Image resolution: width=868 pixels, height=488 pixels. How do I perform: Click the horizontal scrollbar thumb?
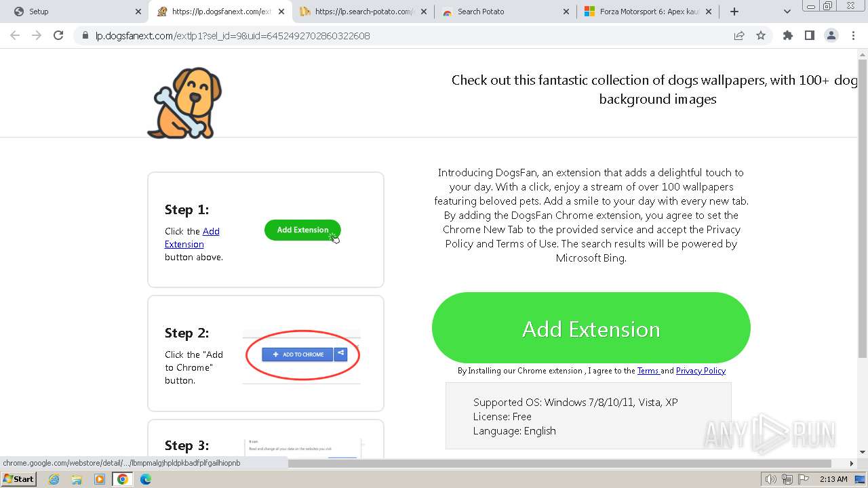point(559,464)
